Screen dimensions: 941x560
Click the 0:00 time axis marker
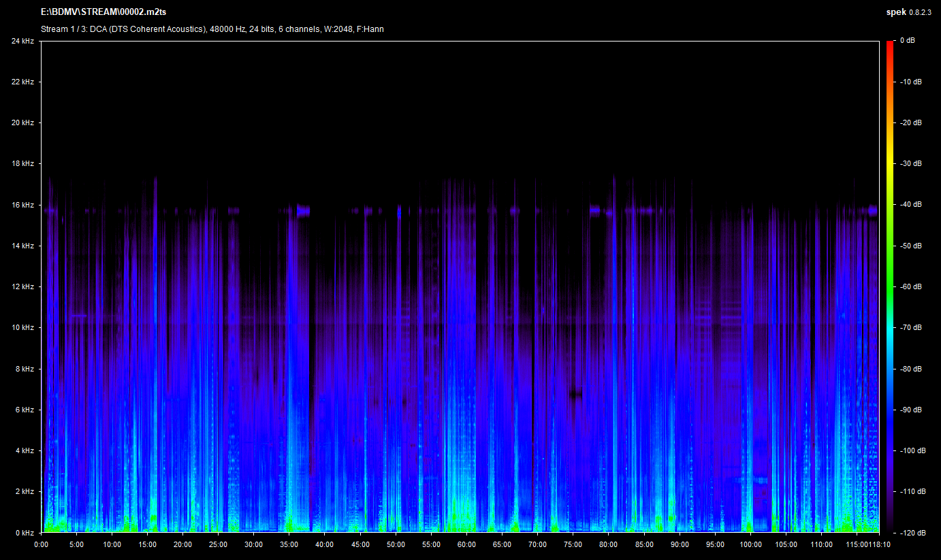click(x=41, y=544)
